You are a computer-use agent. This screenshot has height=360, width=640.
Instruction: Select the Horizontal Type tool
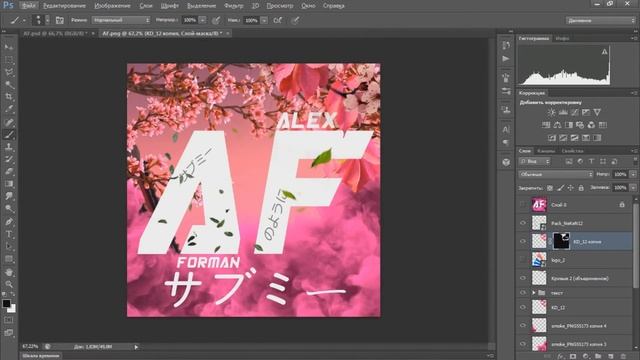[9, 234]
